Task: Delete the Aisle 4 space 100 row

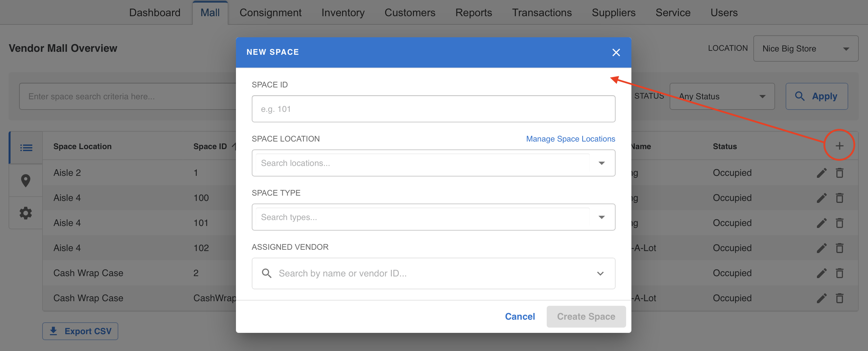Action: [839, 198]
